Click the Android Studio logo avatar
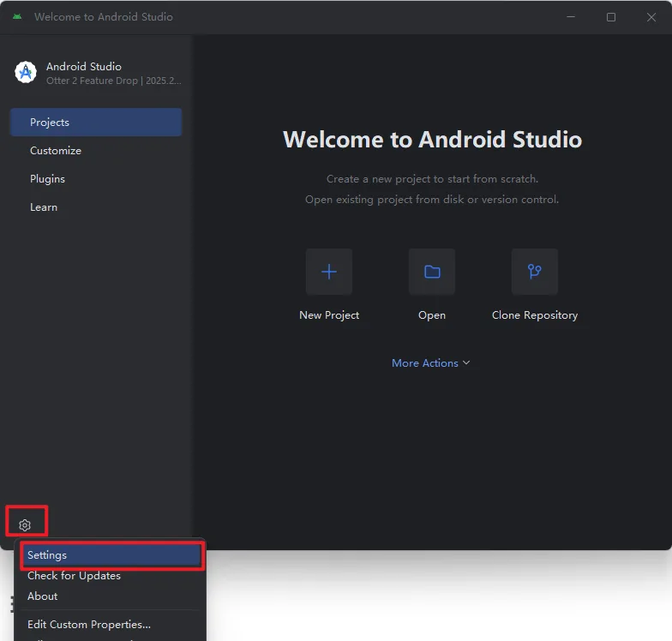Screen dimensions: 672x641 (26, 72)
